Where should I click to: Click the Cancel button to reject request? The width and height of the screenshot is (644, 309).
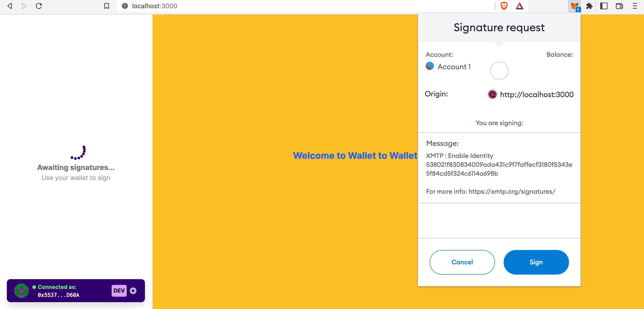click(x=462, y=262)
